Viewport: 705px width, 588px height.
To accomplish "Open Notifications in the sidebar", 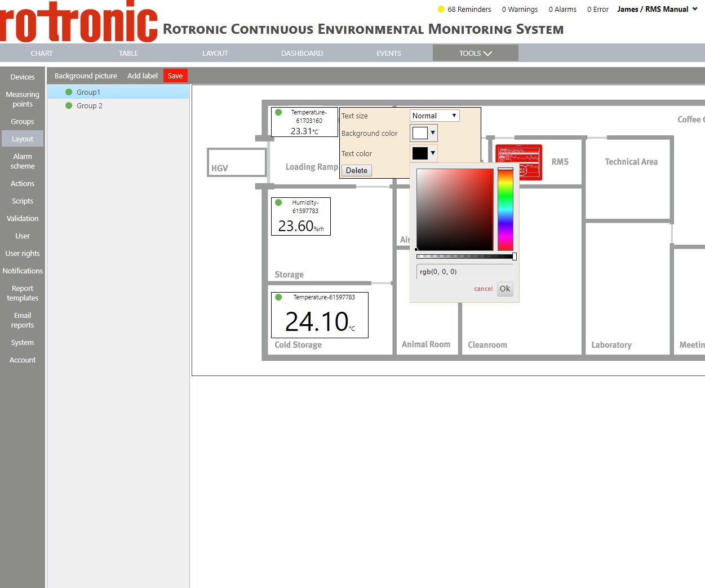I will tap(23, 271).
